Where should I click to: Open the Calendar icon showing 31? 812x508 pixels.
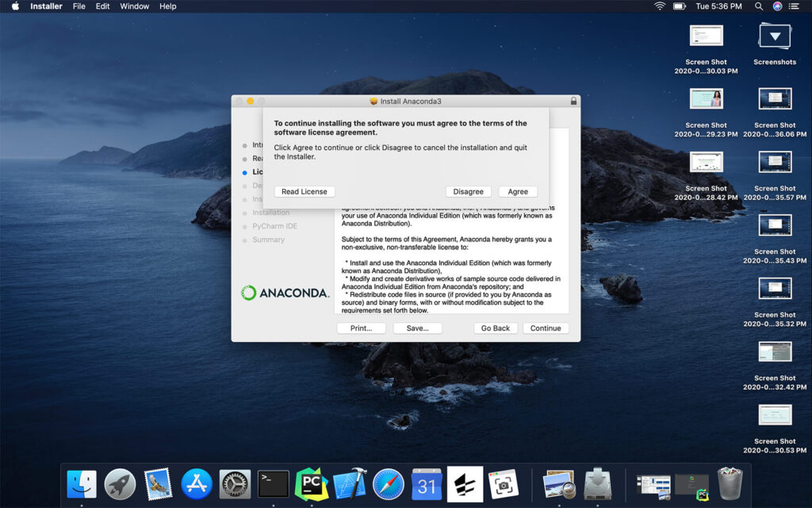(427, 485)
